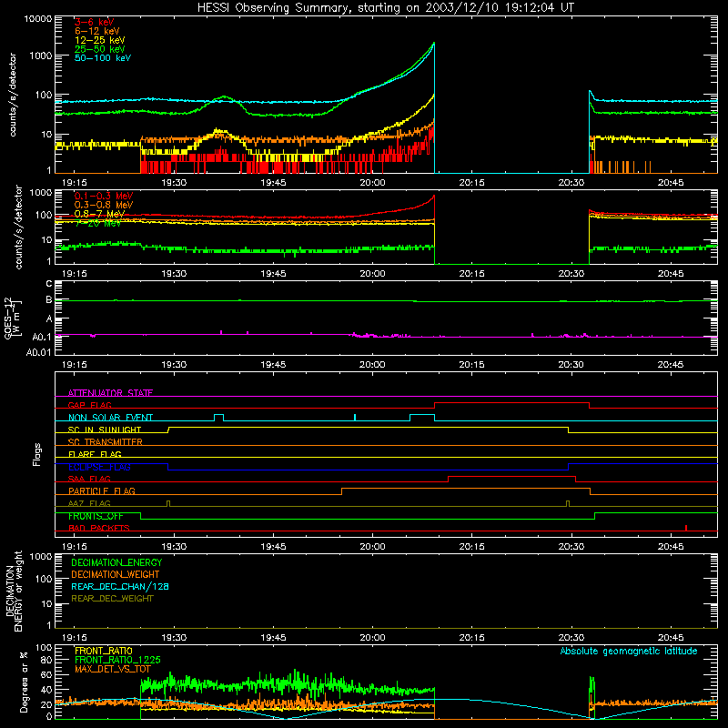Select the SC_TRANSMITTER flag label
Image resolution: width=728 pixels, height=728 pixels.
[106, 442]
